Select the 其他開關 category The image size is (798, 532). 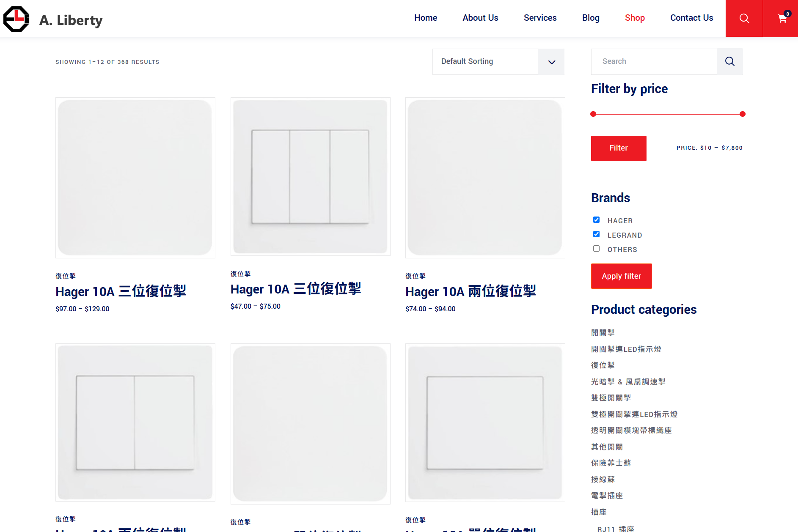click(607, 447)
